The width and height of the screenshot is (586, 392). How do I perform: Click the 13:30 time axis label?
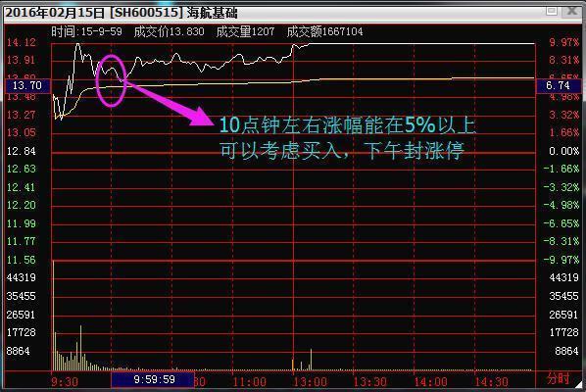pyautogui.click(x=370, y=381)
